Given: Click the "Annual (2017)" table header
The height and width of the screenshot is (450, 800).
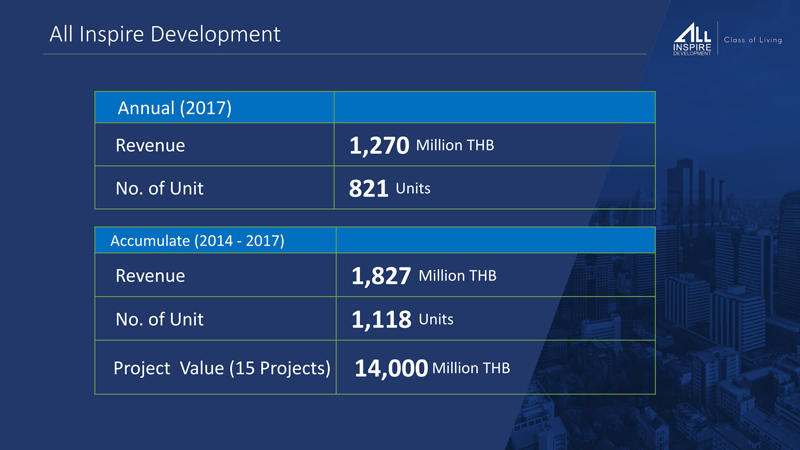Looking at the screenshot, I should [175, 108].
